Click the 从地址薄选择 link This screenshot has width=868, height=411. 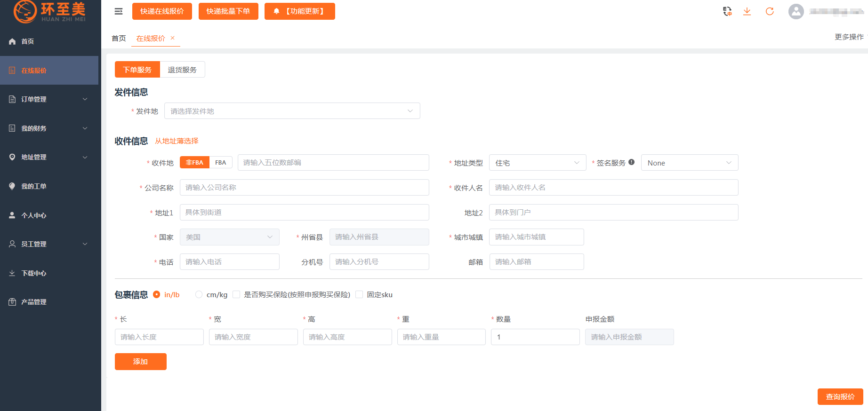[177, 141]
